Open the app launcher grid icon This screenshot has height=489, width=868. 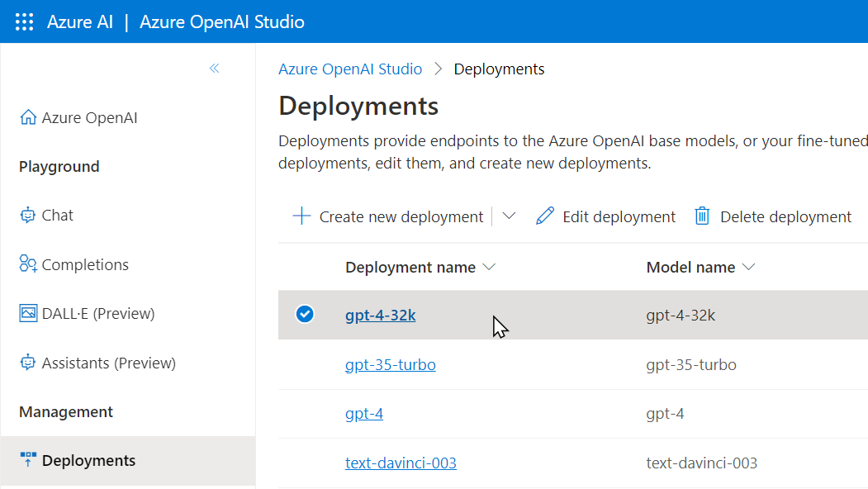pyautogui.click(x=24, y=21)
